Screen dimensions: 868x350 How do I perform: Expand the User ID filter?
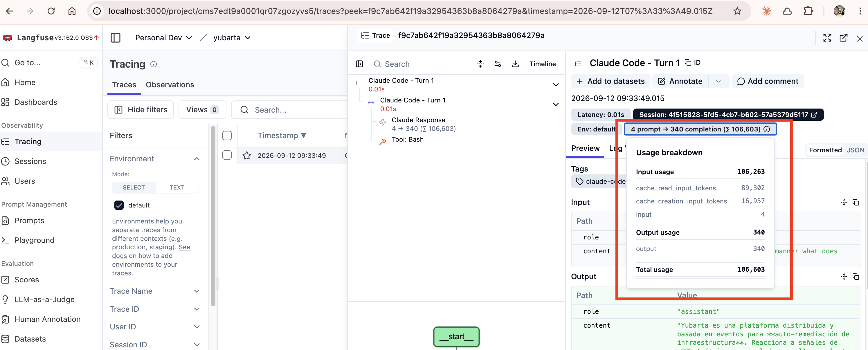tap(197, 327)
